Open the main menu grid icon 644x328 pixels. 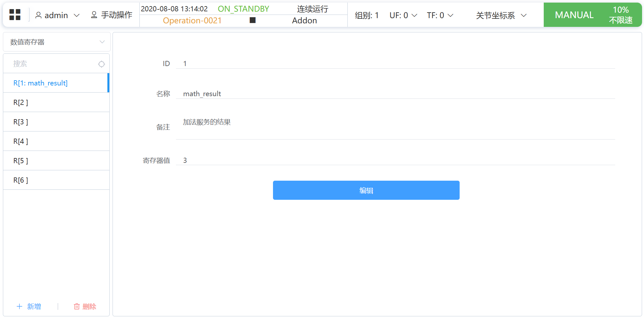15,15
